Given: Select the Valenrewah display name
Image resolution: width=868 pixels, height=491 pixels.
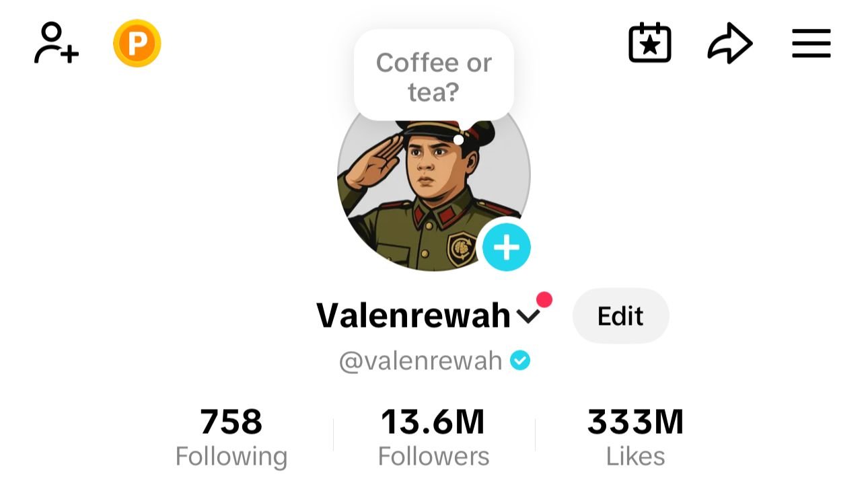Looking at the screenshot, I should pyautogui.click(x=413, y=315).
